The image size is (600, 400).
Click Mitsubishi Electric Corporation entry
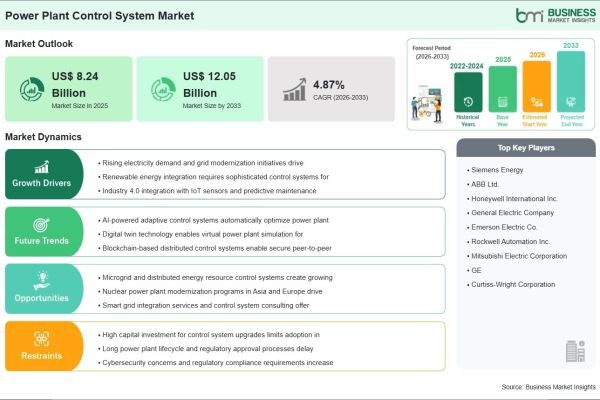pyautogui.click(x=517, y=256)
